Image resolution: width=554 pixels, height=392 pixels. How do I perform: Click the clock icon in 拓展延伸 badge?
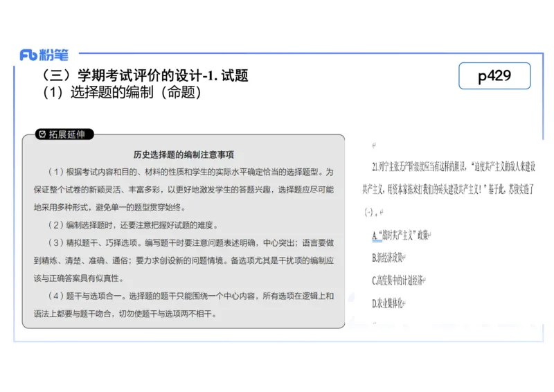coord(42,134)
